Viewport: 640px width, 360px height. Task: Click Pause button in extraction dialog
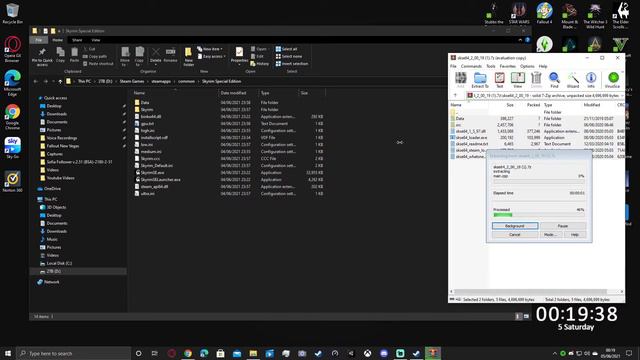coord(562,226)
